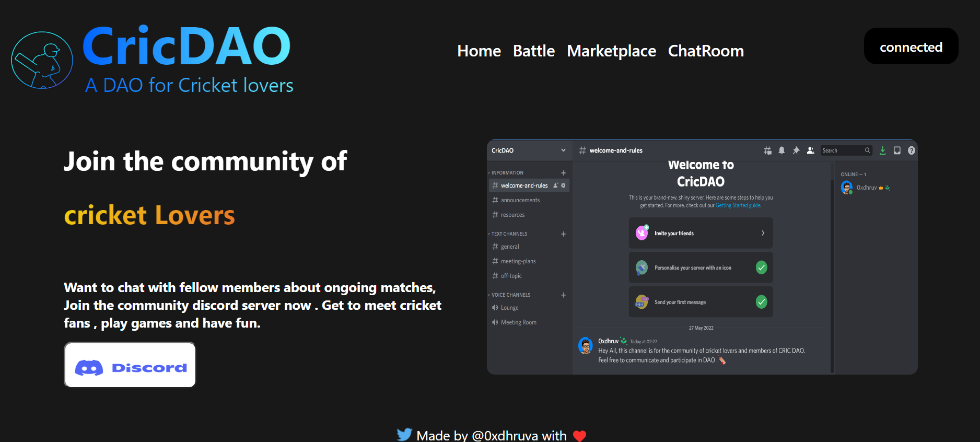980x442 pixels.
Task: Click the 'Today at 02:27' message timestamp
Action: coord(644,342)
